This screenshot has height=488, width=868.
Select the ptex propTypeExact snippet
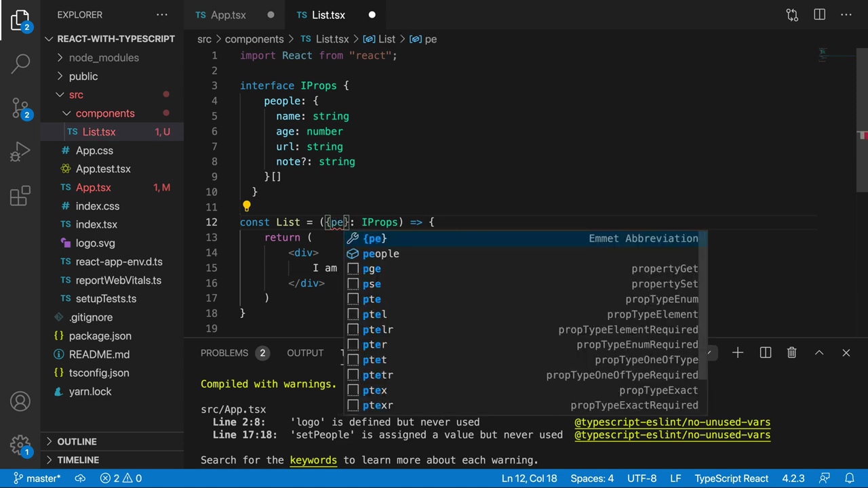[526, 390]
